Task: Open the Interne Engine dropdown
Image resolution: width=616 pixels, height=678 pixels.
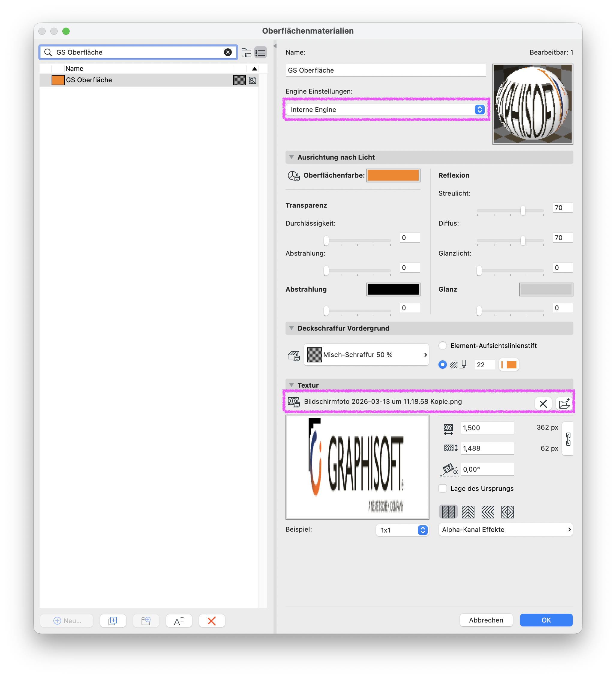Action: (x=386, y=109)
